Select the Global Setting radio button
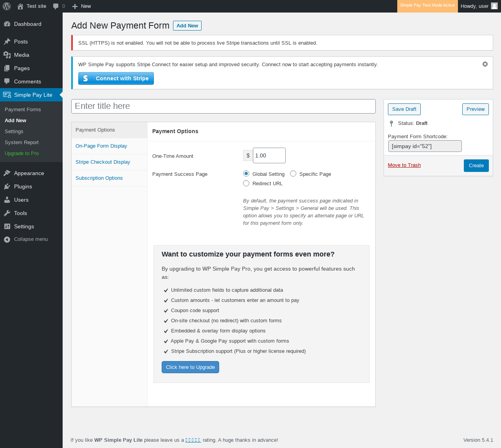Viewport: 501px width, 448px height. click(x=246, y=173)
